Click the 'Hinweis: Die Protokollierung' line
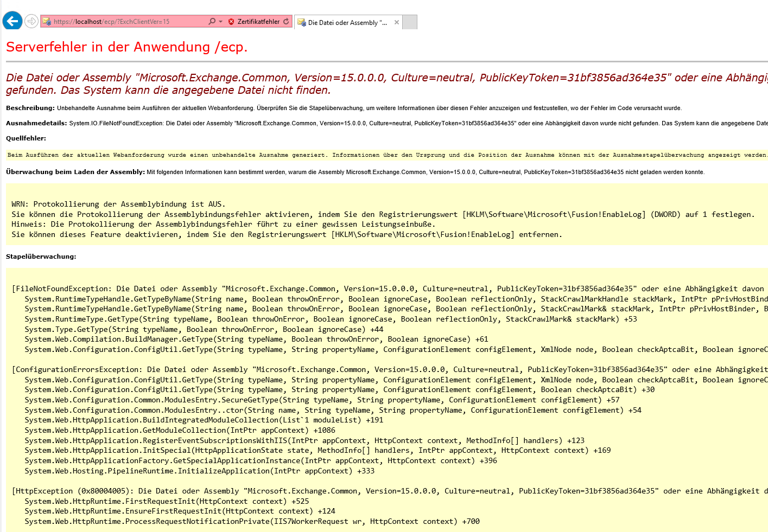This screenshot has height=532, width=768. click(223, 224)
